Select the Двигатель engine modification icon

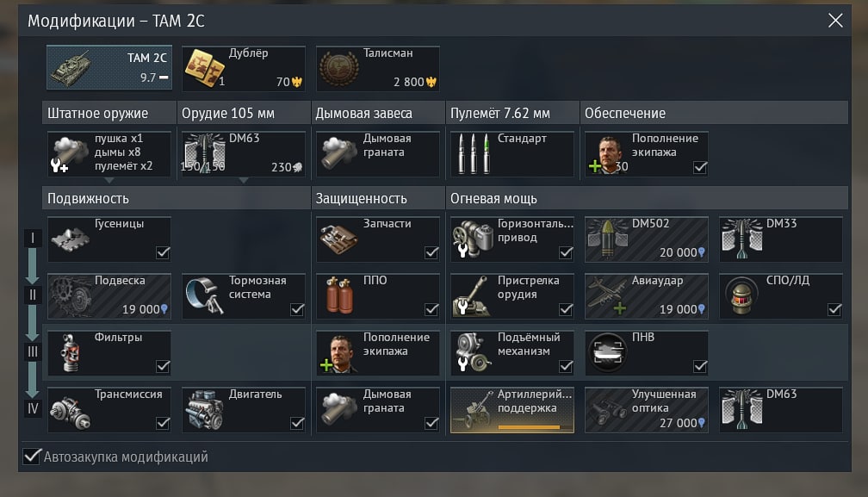tap(205, 410)
